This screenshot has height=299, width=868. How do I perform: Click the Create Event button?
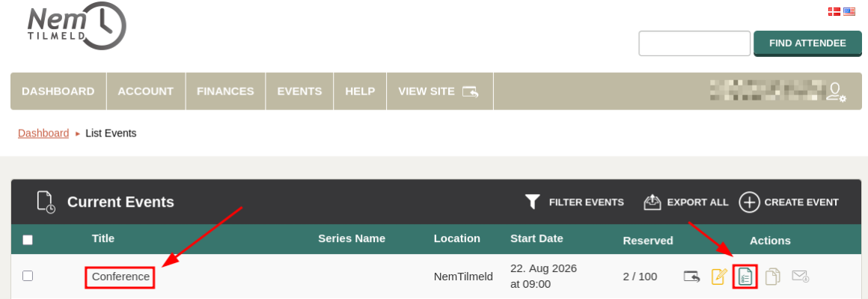[x=789, y=202]
